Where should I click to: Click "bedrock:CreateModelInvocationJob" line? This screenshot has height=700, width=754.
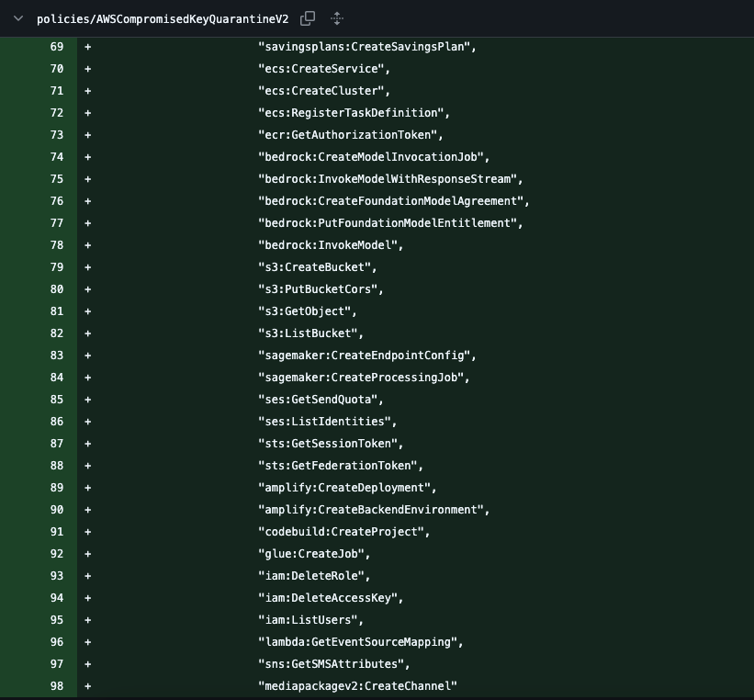[374, 157]
